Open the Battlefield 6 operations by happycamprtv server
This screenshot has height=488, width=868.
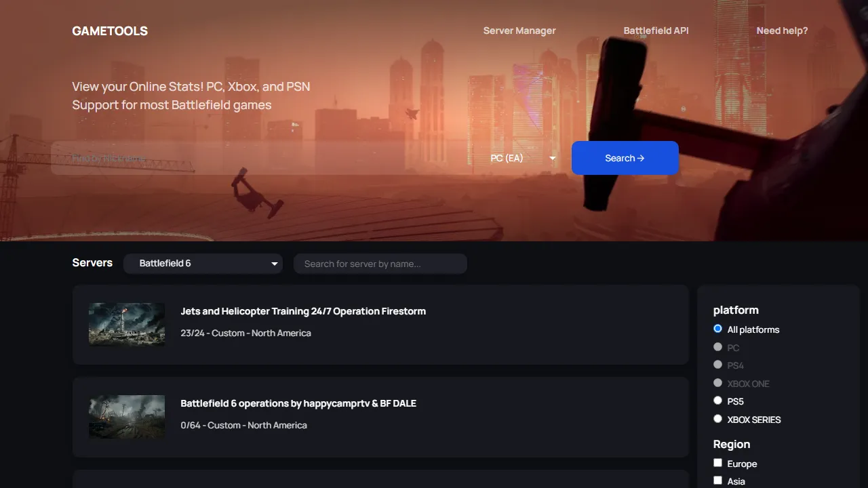(298, 403)
